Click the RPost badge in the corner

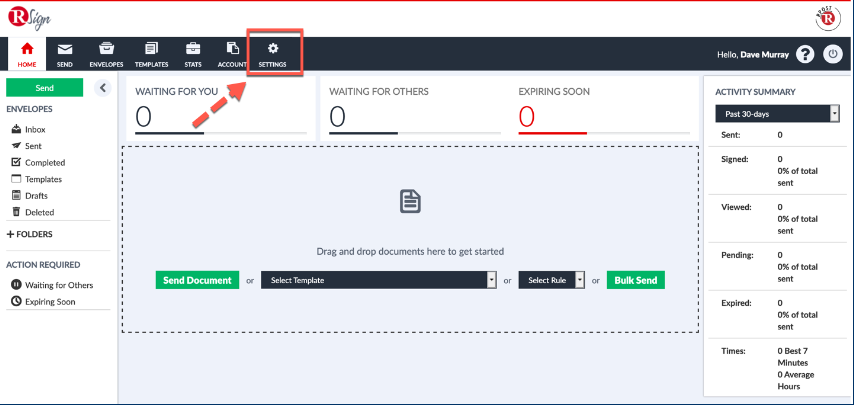(826, 20)
